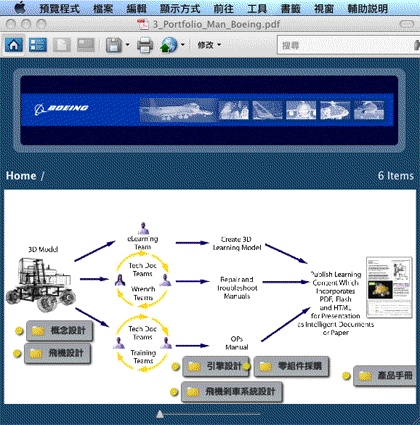Click the published document preview image
The height and width of the screenshot is (425, 420).
pos(389,287)
